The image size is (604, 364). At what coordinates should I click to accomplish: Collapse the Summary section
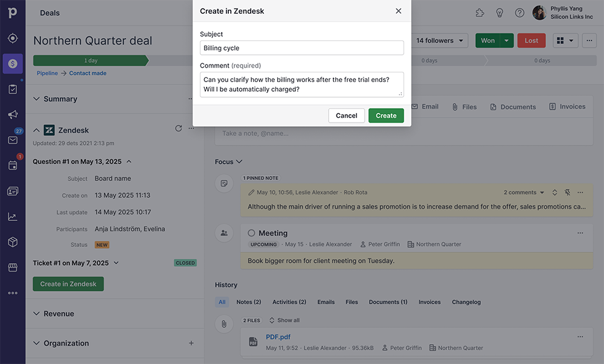[x=36, y=99]
